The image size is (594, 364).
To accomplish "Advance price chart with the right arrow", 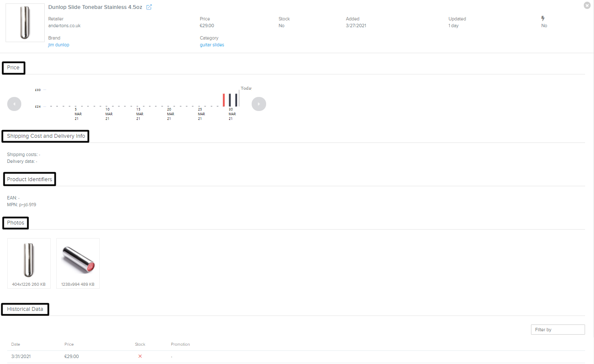I will pos(259,104).
